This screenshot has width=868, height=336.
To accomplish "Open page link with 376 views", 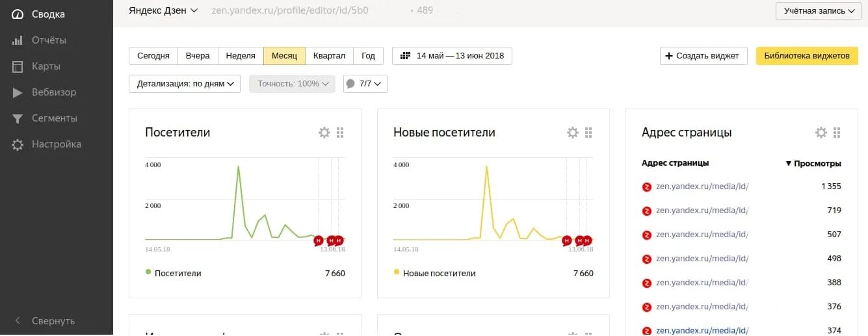I will point(702,307).
